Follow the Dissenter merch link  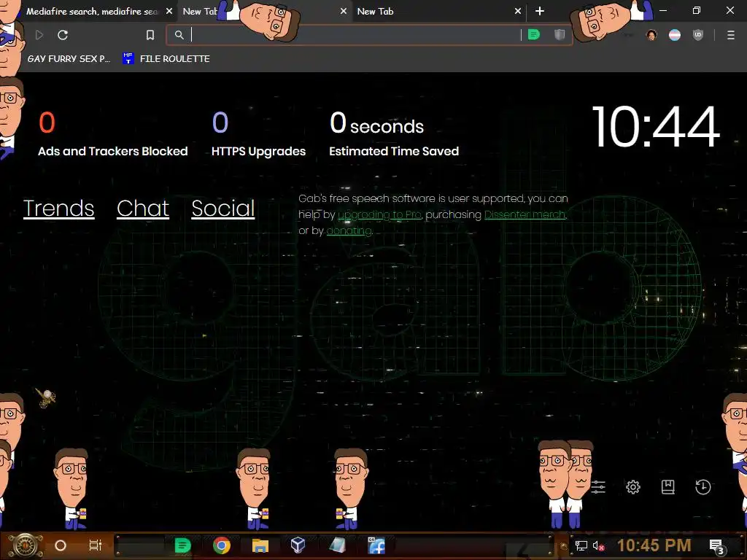(x=525, y=215)
